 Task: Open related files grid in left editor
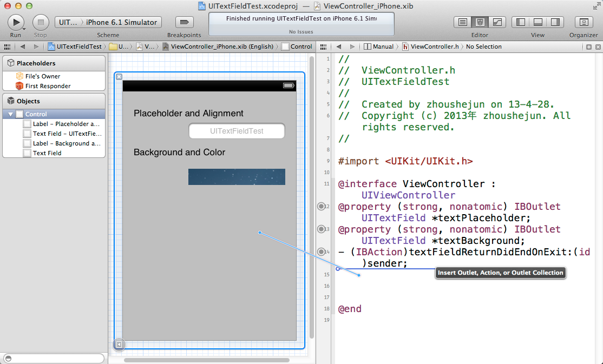[x=7, y=47]
